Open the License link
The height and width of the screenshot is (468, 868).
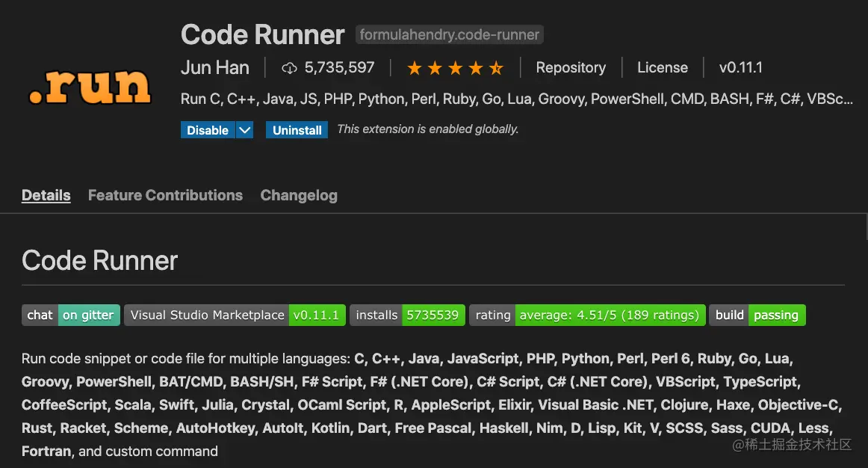coord(663,67)
